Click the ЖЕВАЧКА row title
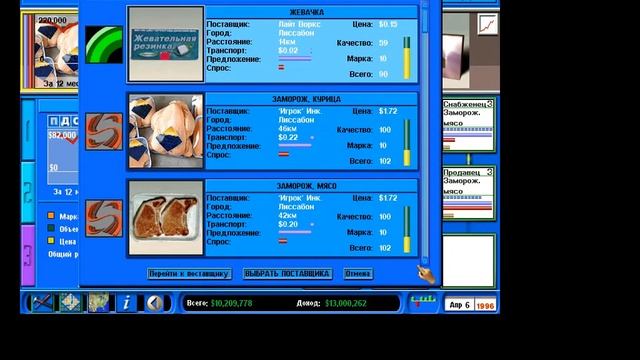Viewport: 640px width, 360px height. (307, 12)
